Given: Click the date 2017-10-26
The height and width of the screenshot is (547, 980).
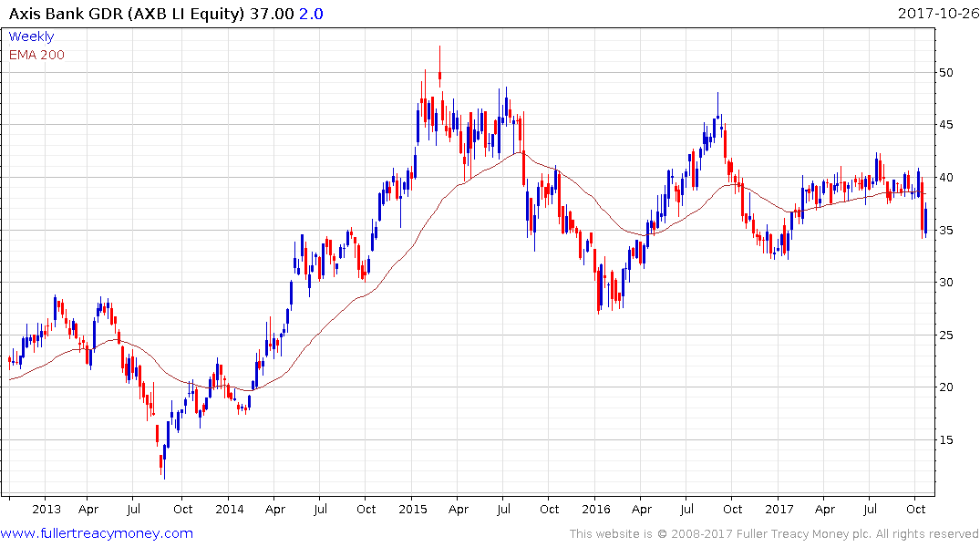Looking at the screenshot, I should tap(938, 13).
